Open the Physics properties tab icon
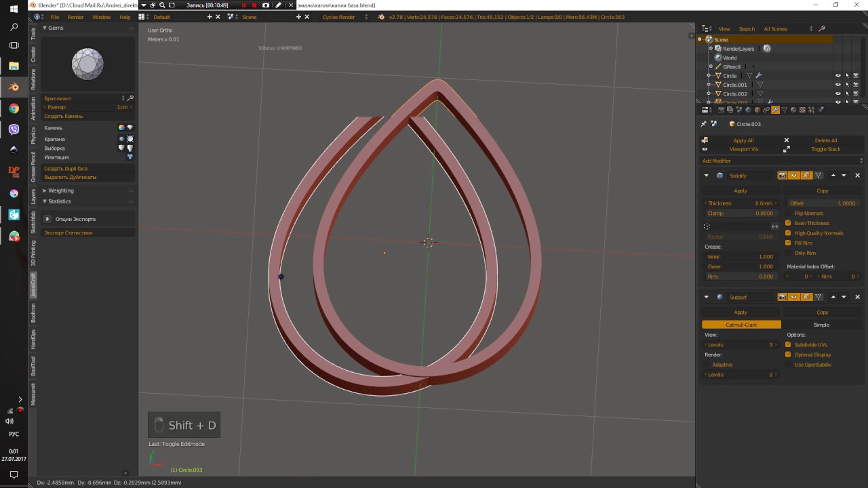The height and width of the screenshot is (488, 868). (821, 110)
